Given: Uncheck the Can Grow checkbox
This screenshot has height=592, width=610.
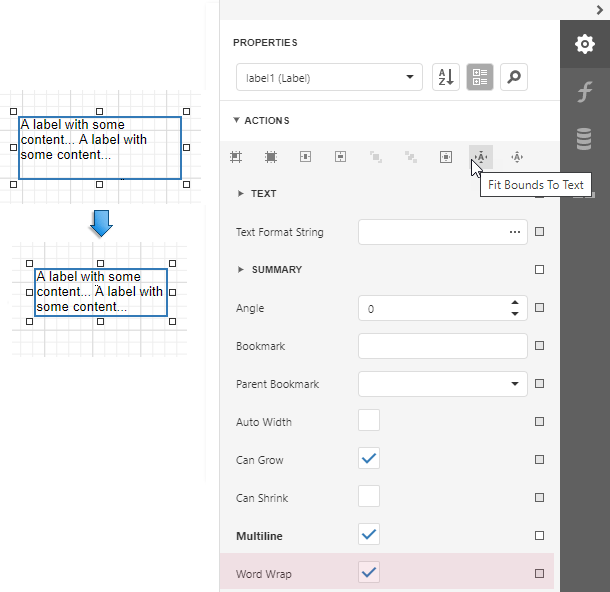Looking at the screenshot, I should click(x=369, y=458).
